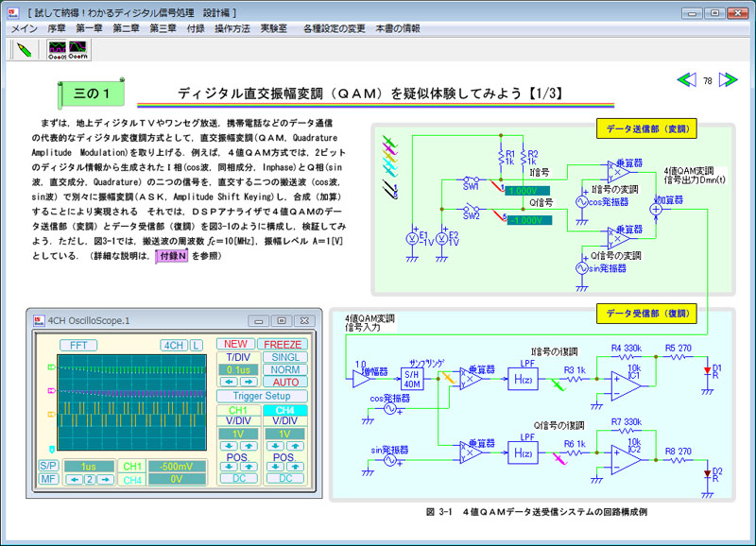Click the 加算器 adder symbol
The image size is (756, 546).
[x=656, y=209]
